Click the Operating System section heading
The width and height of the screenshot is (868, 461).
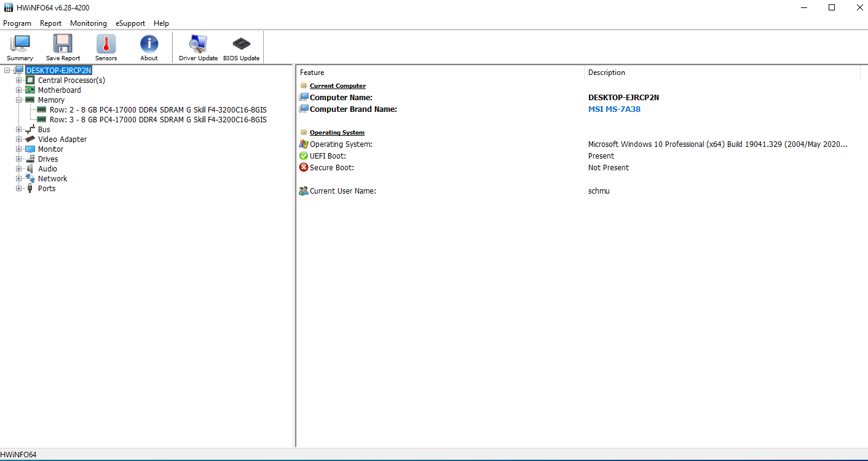337,132
